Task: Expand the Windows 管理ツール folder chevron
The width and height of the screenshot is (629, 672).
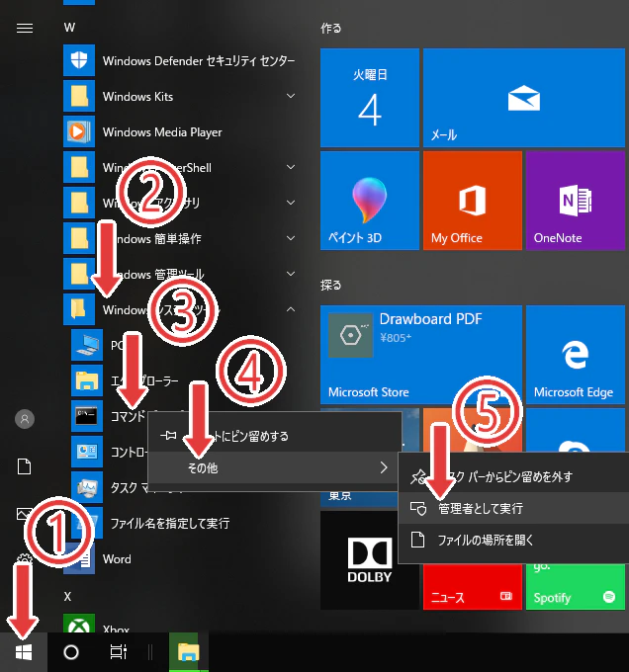Action: [291, 274]
